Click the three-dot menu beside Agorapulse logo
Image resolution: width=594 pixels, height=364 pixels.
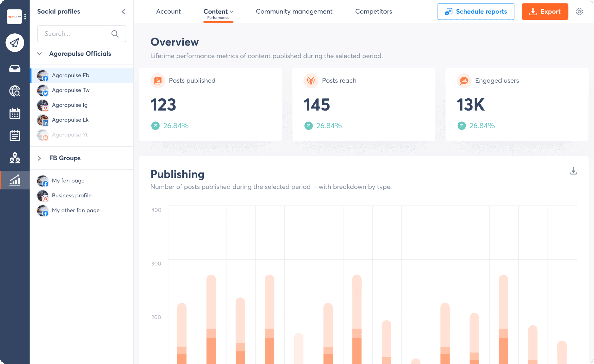pos(25,17)
